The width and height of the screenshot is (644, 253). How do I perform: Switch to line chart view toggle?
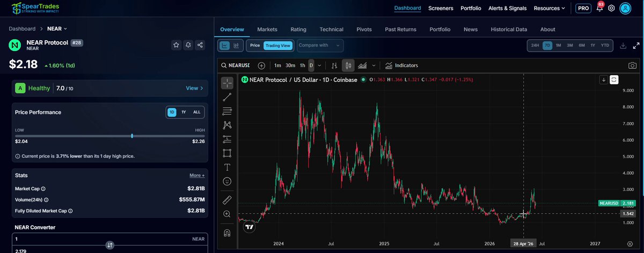[x=224, y=46]
